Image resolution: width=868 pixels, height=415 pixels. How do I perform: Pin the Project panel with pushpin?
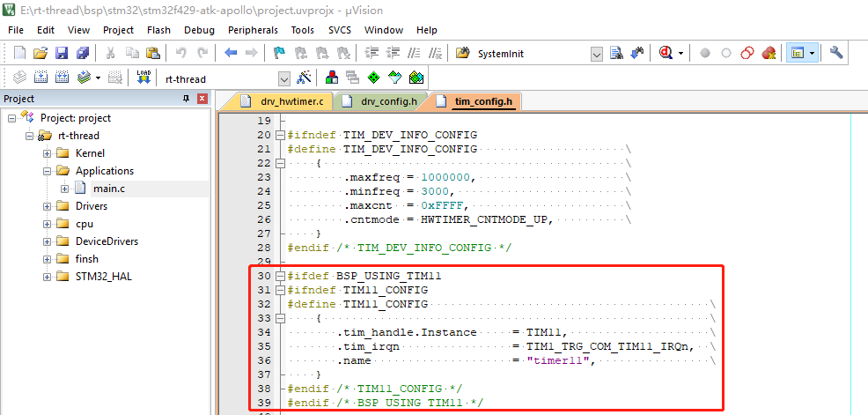point(186,99)
